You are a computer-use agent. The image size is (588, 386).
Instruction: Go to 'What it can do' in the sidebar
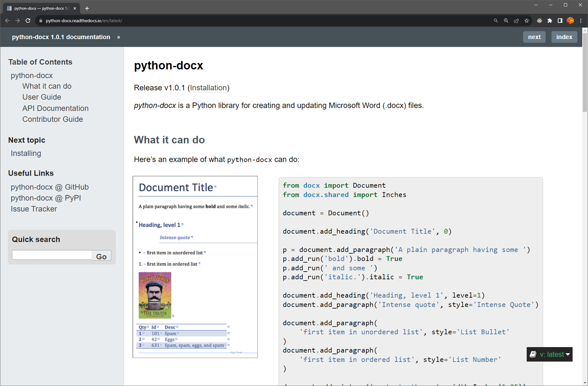[47, 86]
